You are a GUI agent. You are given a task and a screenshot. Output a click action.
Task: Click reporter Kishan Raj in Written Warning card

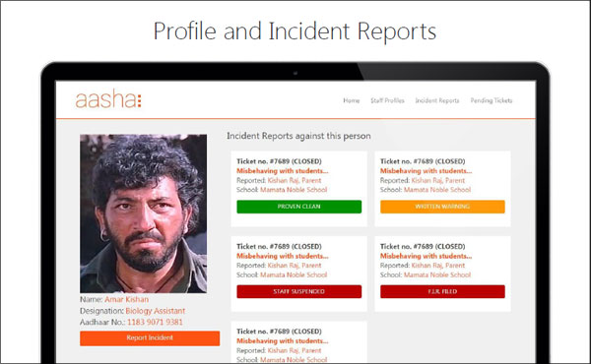[438, 180]
